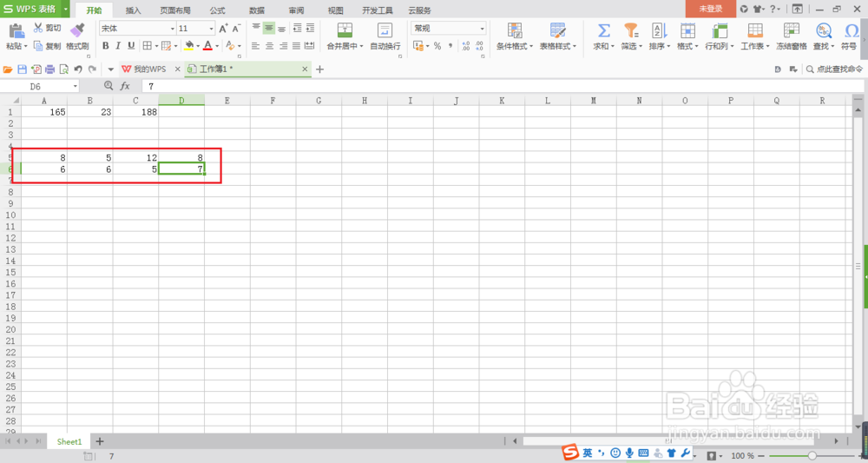Click the Not Logged In (未登录) button
The height and width of the screenshot is (463, 868).
[x=711, y=9]
